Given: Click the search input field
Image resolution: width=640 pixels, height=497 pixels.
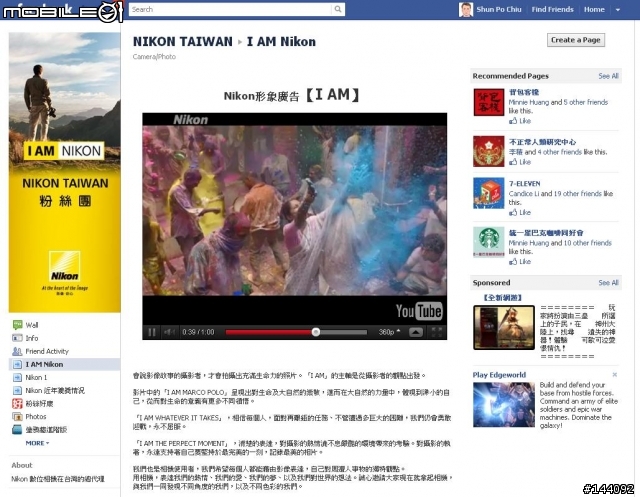Looking at the screenshot, I should pyautogui.click(x=231, y=9).
